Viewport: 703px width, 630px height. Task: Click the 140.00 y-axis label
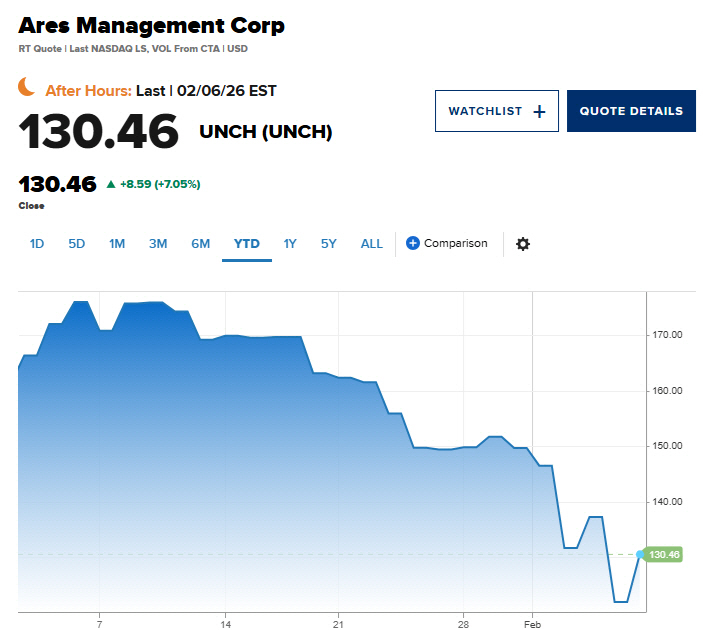pyautogui.click(x=667, y=502)
